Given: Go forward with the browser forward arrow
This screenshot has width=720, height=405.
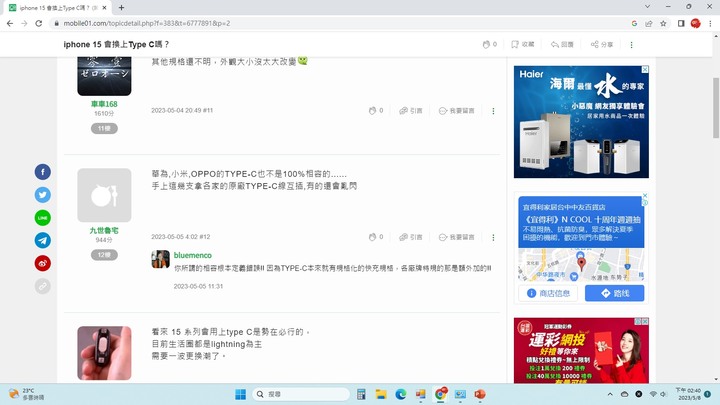Looking at the screenshot, I should (24, 23).
